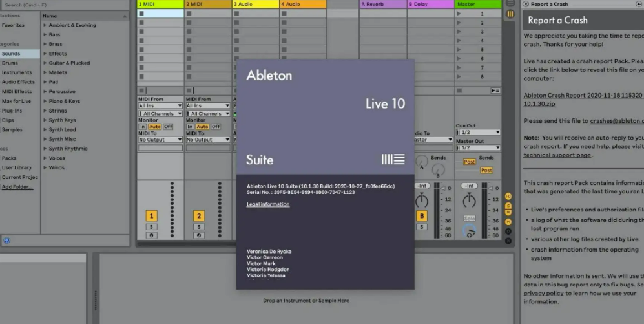Viewport: 644px width, 324px height.
Task: Toggle the B Delay return activator
Action: point(422,216)
